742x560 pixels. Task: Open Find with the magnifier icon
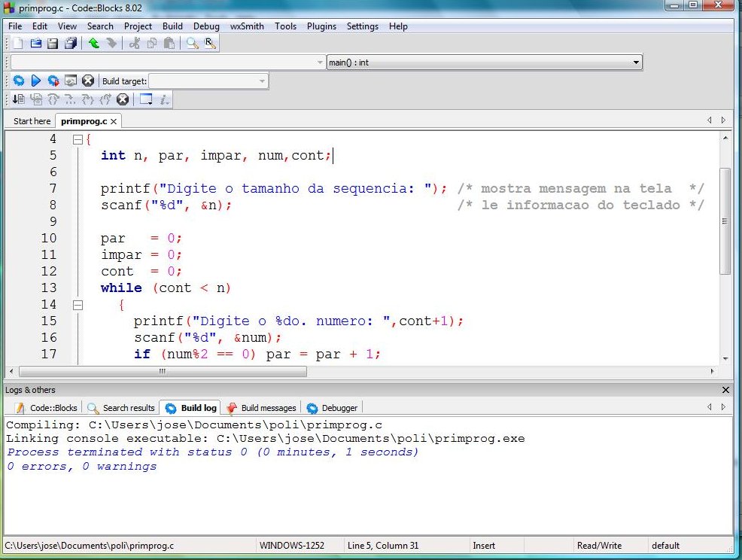point(193,44)
